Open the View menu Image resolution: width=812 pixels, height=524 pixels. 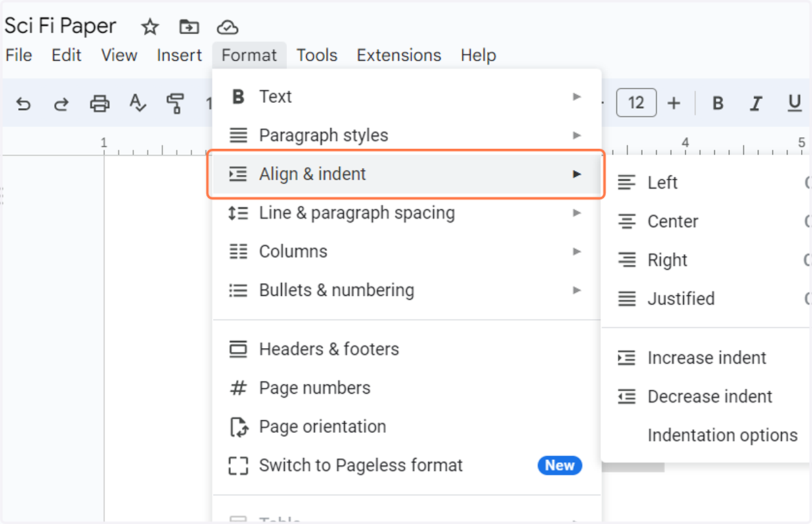coord(119,55)
